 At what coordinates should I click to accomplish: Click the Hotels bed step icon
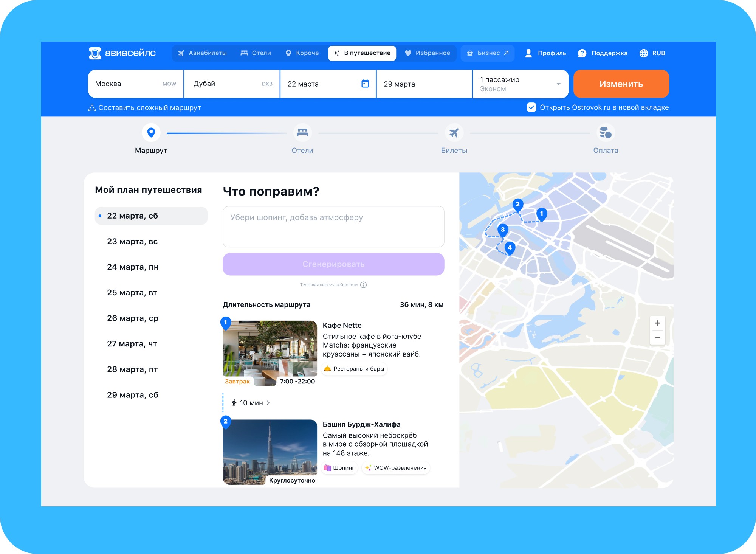(x=302, y=133)
